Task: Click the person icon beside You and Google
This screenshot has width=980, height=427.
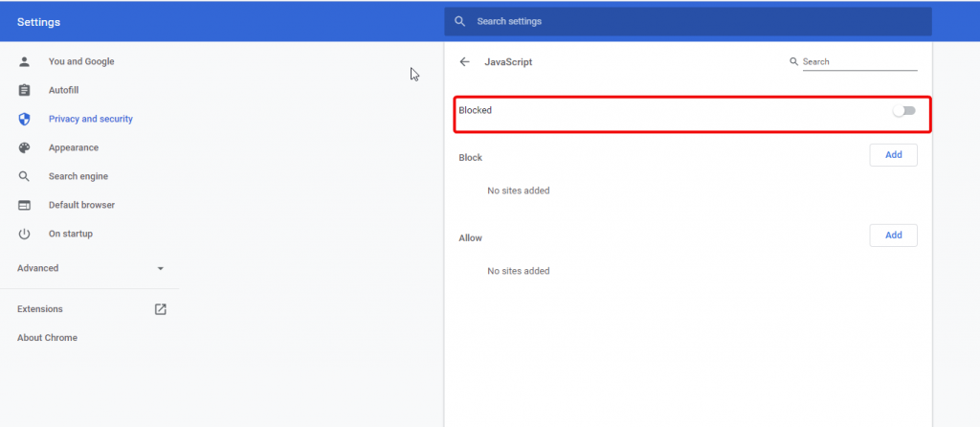Action: click(24, 61)
